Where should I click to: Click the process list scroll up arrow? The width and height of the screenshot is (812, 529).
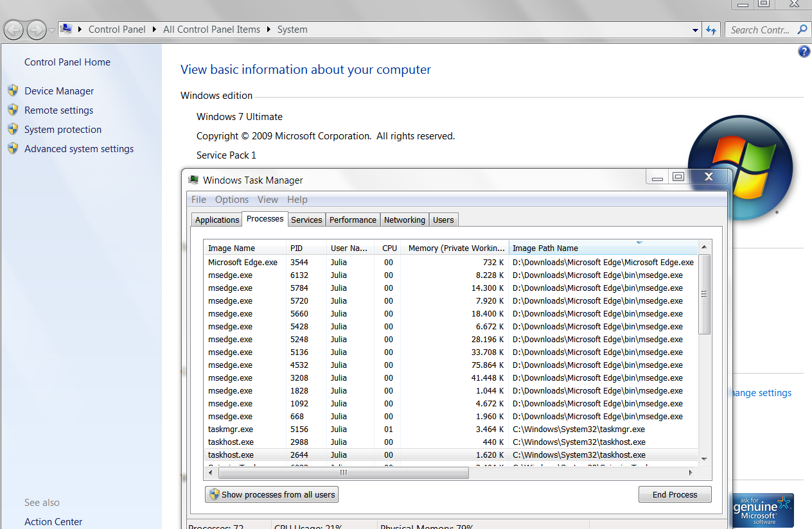click(x=704, y=247)
